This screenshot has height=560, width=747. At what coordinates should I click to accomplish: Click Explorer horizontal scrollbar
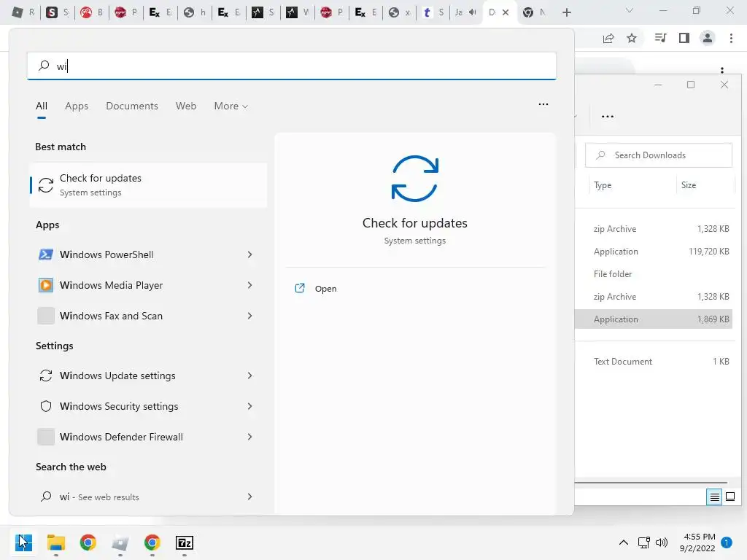click(651, 483)
